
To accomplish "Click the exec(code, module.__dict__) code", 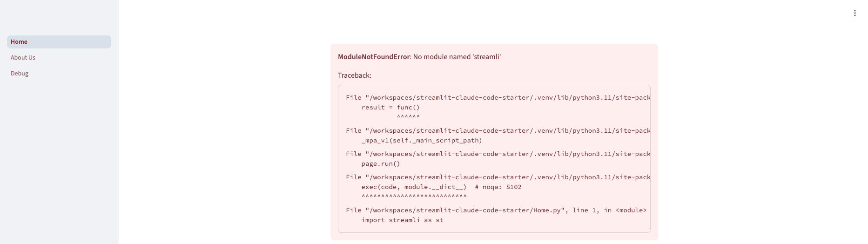I will point(414,187).
